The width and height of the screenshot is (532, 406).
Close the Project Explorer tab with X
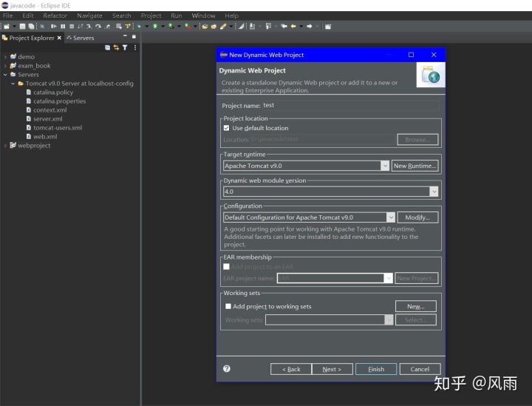click(59, 38)
